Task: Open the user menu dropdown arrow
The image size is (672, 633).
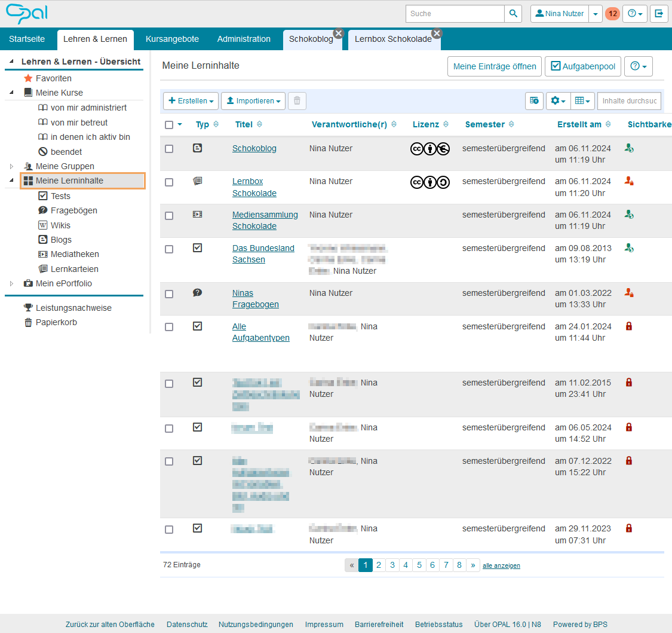Action: [596, 14]
